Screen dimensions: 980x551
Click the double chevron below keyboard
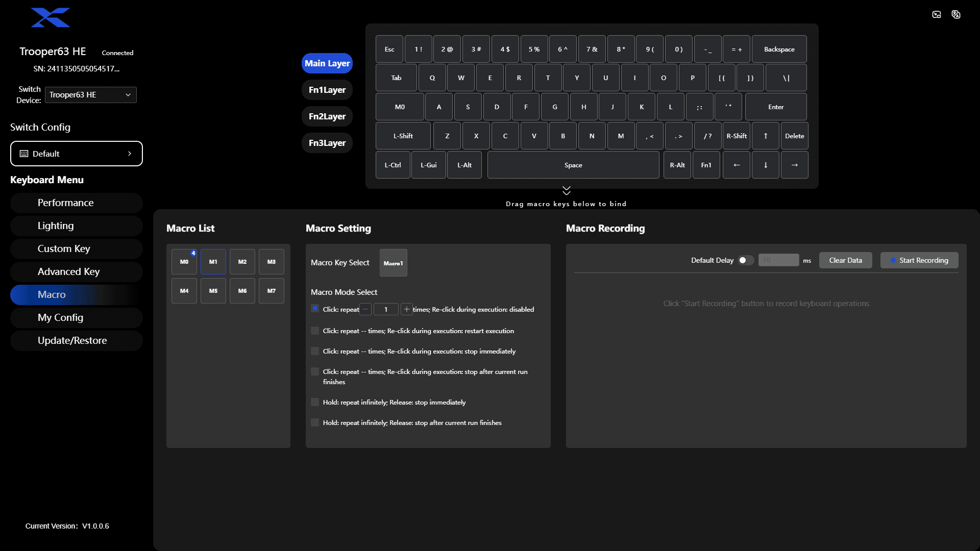tap(567, 190)
